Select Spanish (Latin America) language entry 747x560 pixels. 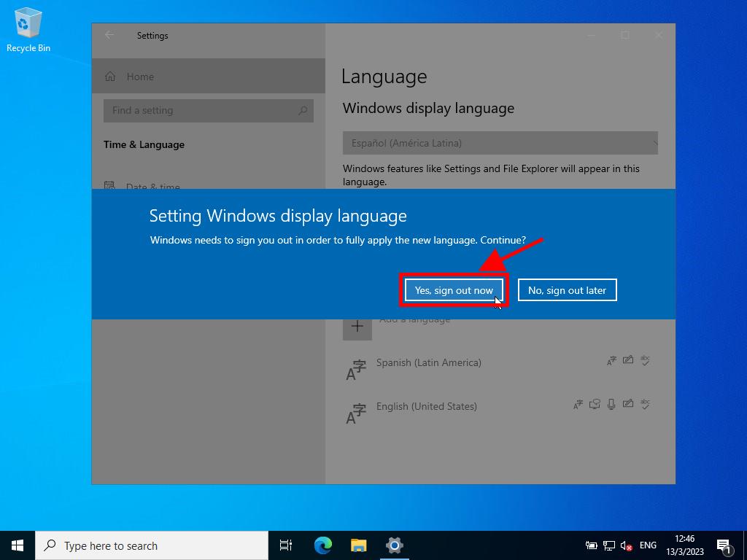click(428, 363)
